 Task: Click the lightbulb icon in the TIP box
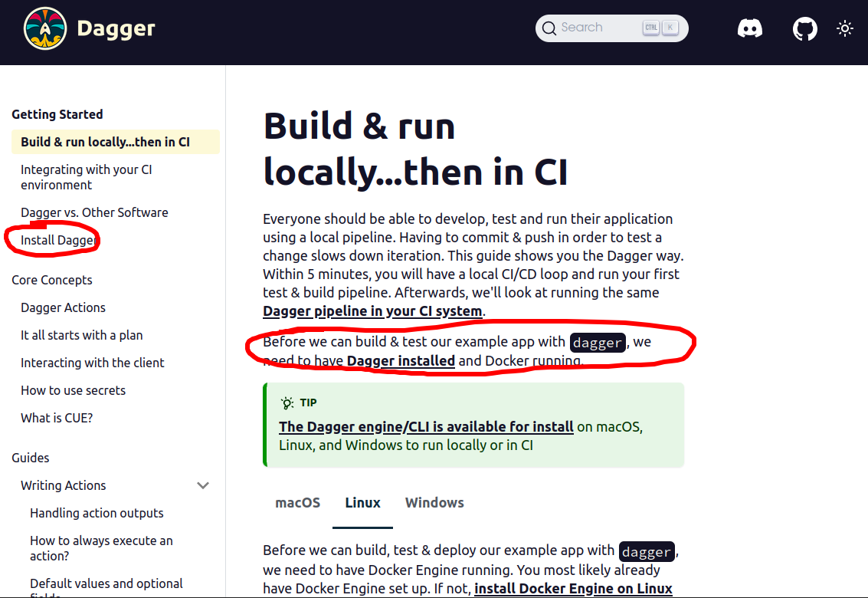pyautogui.click(x=287, y=402)
